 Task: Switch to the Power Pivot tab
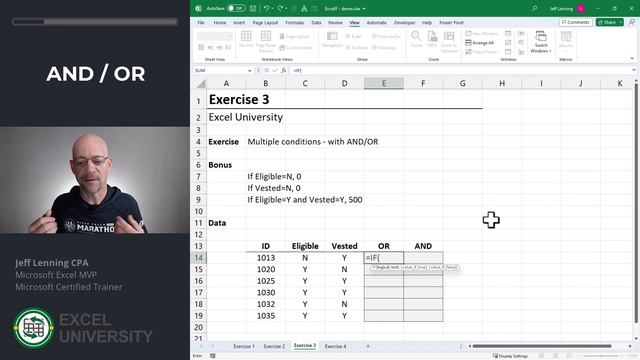451,22
